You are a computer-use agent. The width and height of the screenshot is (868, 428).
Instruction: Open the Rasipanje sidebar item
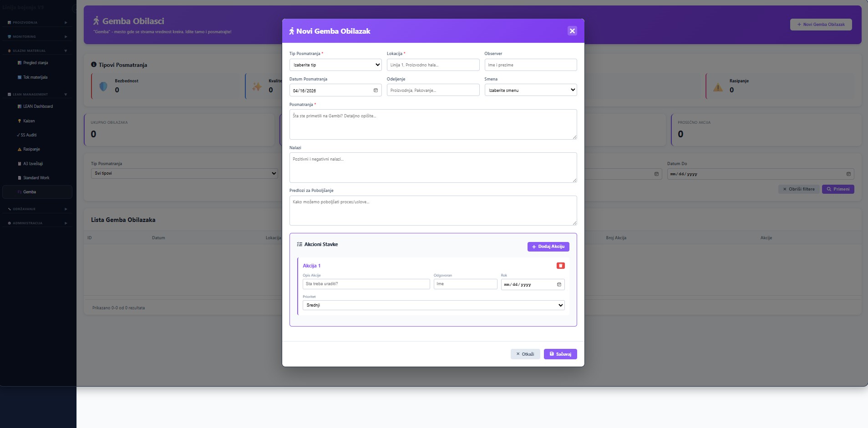(x=37, y=149)
